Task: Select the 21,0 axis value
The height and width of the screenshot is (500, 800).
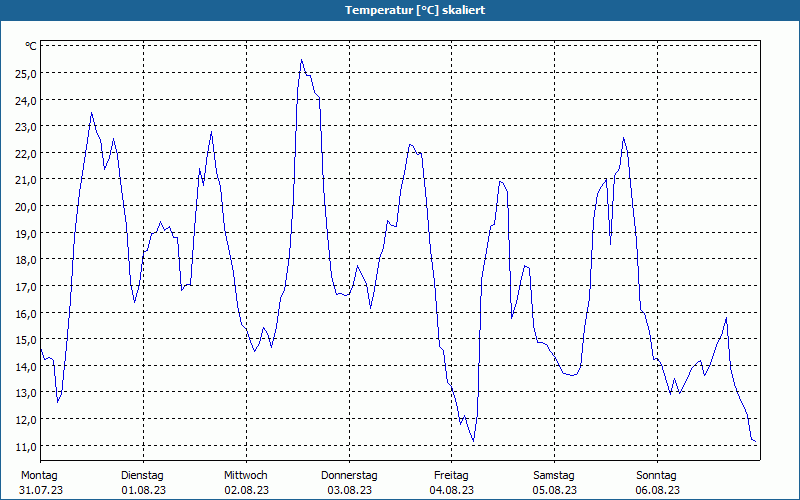Action: pos(26,180)
